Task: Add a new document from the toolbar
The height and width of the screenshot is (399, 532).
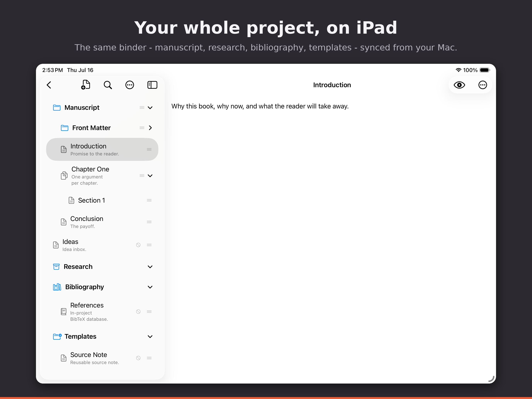Action: 85,85
